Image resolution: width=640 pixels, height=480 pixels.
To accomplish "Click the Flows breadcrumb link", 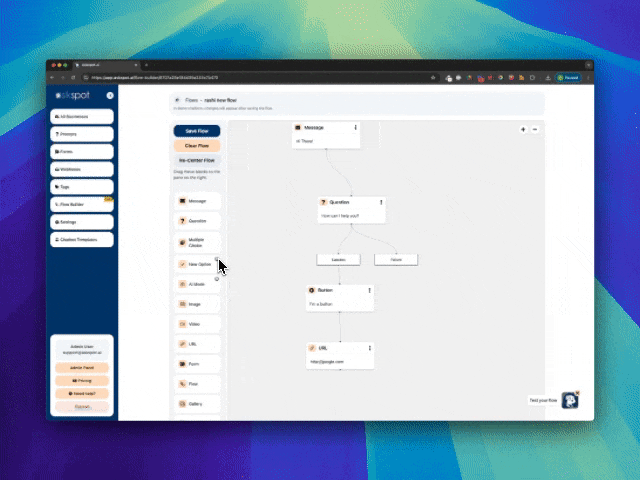I will tap(191, 100).
